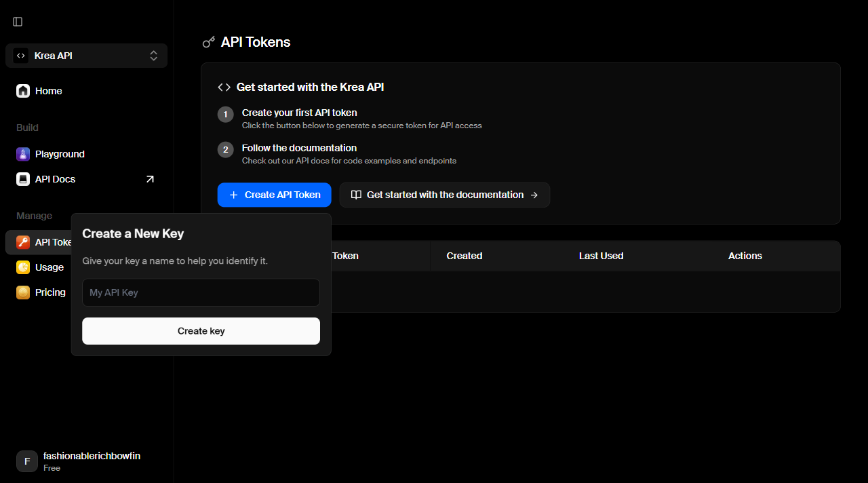
Task: Click the open book icon on documentation button
Action: click(x=356, y=195)
